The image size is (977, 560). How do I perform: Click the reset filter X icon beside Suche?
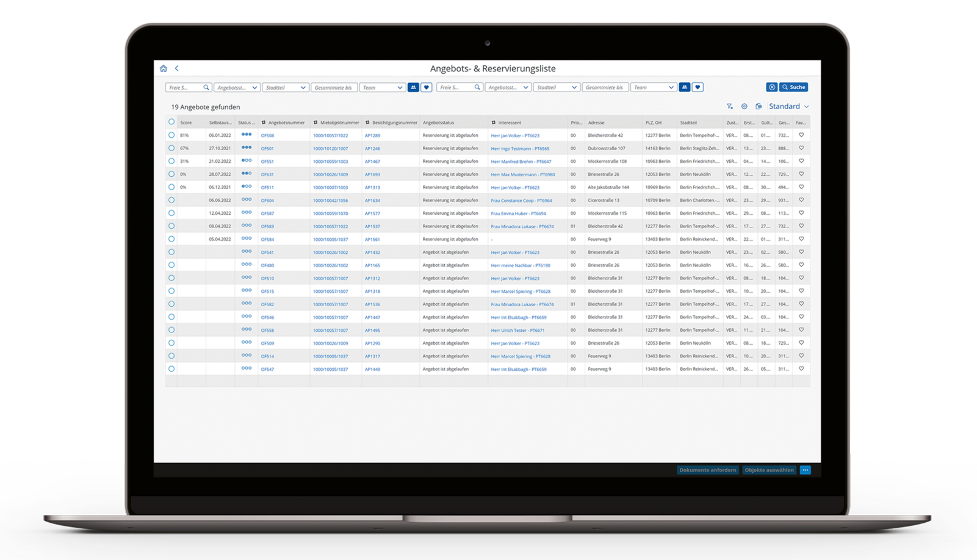tap(771, 87)
